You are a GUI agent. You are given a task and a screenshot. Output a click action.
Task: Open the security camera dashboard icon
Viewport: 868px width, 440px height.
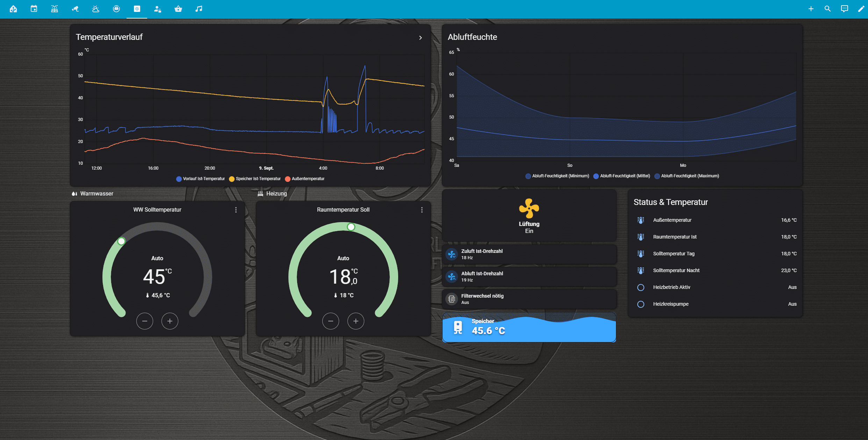coord(75,9)
